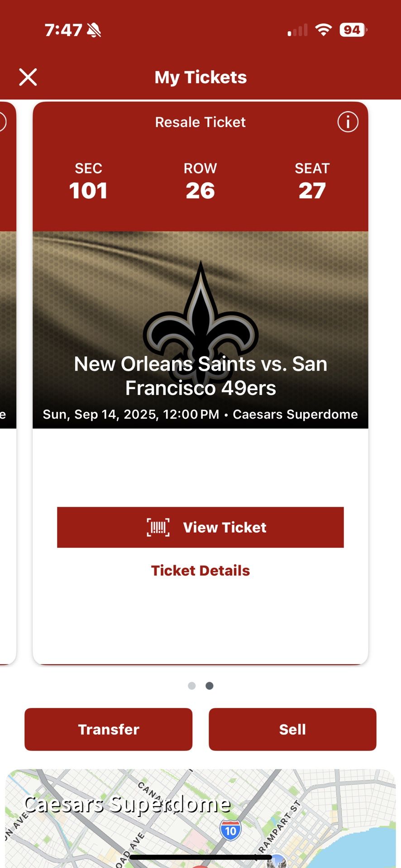Screen dimensions: 401x868
Task: Open the Resale Ticket info icon
Action: (347, 122)
